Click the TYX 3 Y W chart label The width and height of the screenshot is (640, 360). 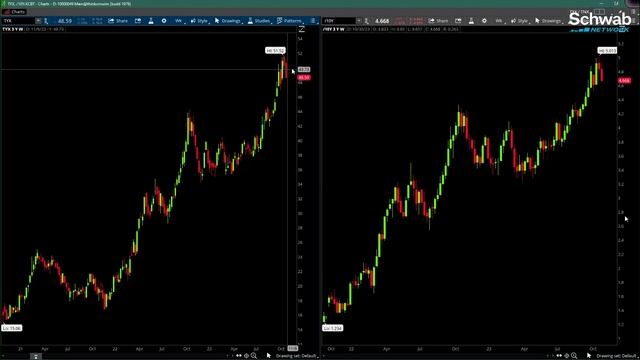[13, 29]
